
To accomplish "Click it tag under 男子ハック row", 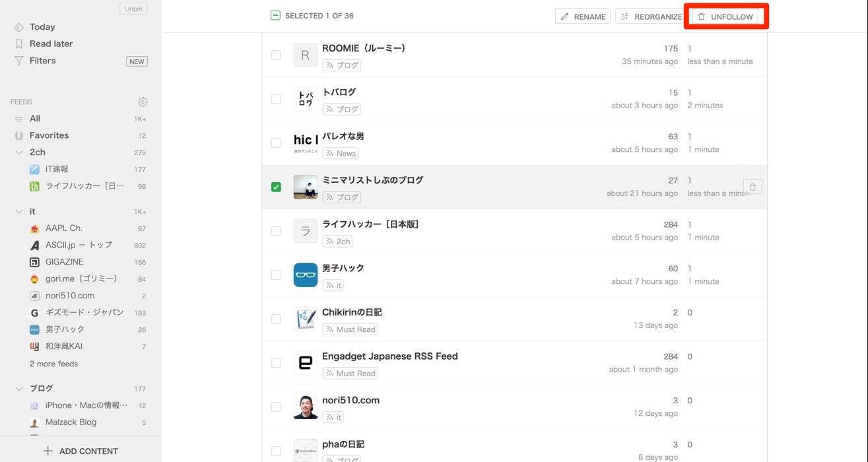I will click(333, 286).
